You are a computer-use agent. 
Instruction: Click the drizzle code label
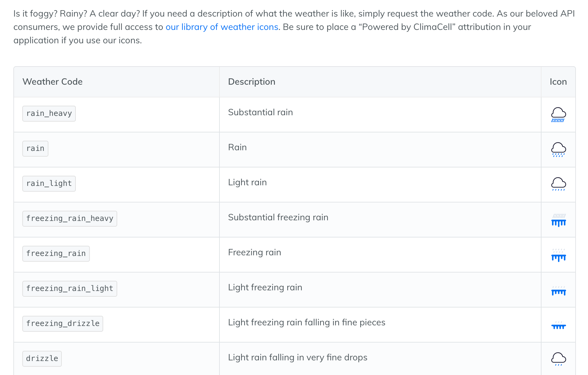(x=42, y=359)
